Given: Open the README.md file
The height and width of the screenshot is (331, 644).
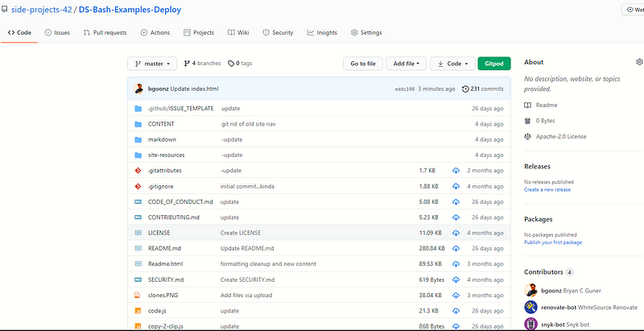Looking at the screenshot, I should pos(164,248).
